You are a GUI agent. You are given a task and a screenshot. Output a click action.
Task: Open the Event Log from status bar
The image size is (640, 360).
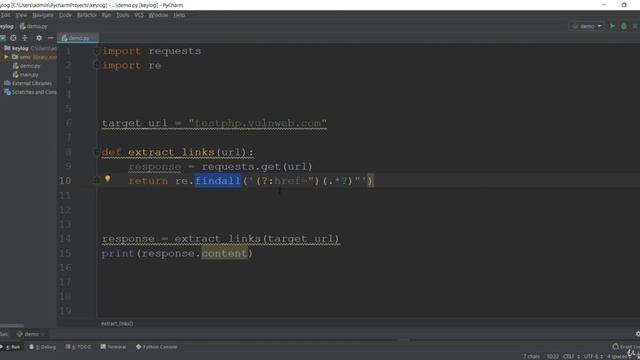click(627, 347)
